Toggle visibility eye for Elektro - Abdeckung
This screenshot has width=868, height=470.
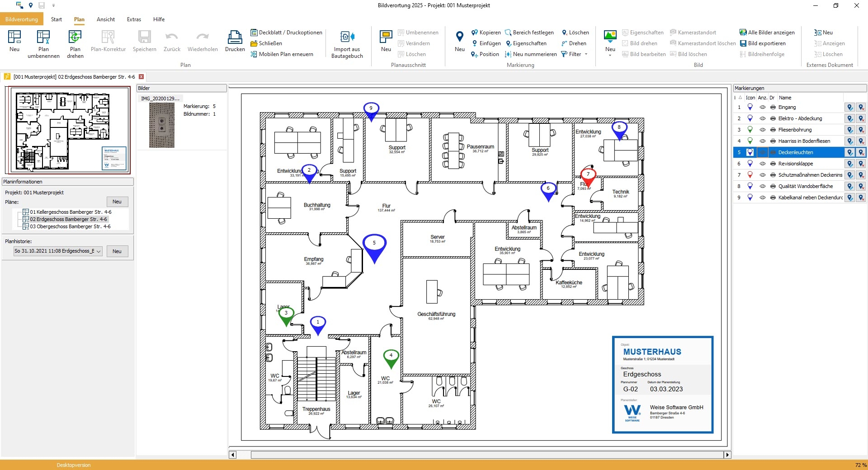point(763,118)
